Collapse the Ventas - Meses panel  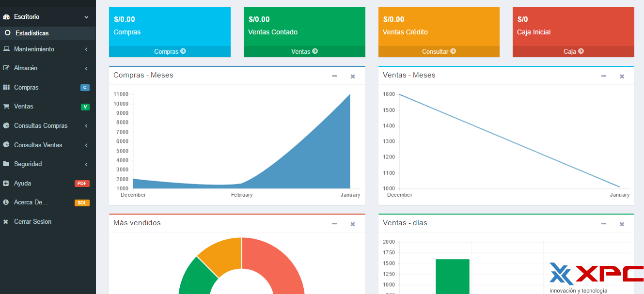604,76
